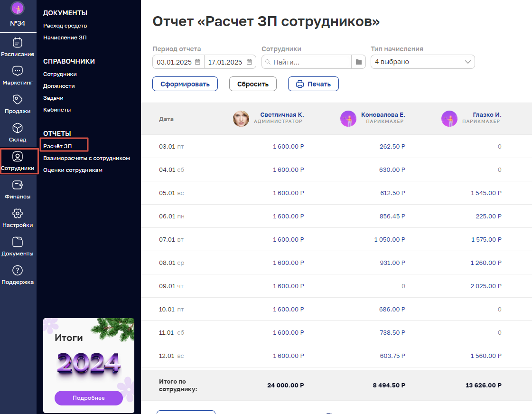Click the Глазко И. avatar
Screen dimensions: 532x414
[x=449, y=119]
